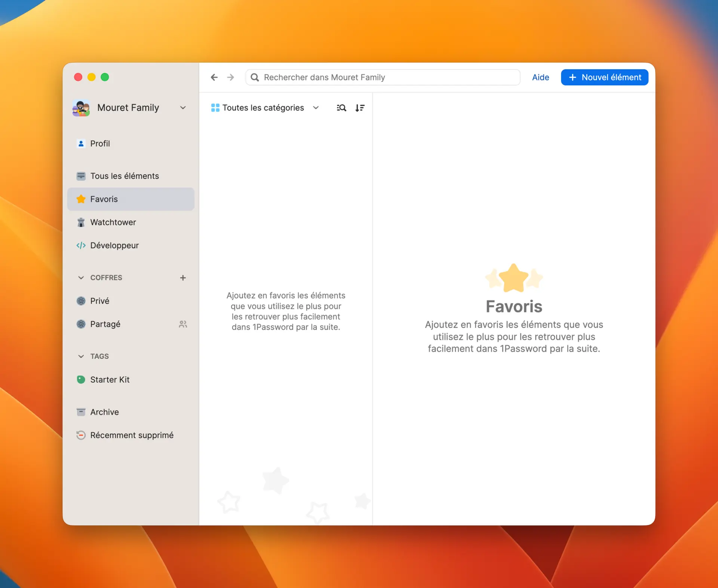Open the sort order options icon

point(360,108)
